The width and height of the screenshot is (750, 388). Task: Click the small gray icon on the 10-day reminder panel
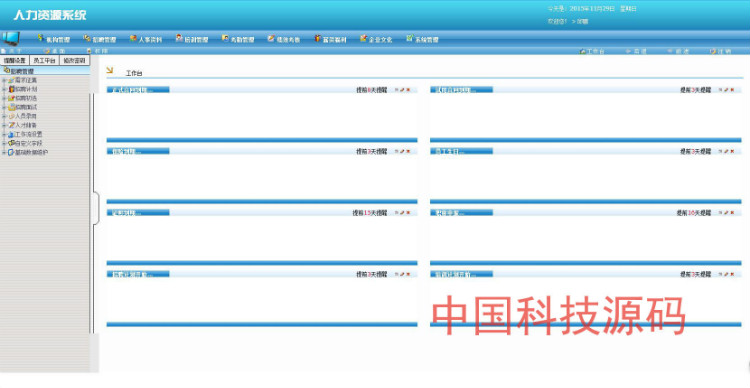pos(720,212)
